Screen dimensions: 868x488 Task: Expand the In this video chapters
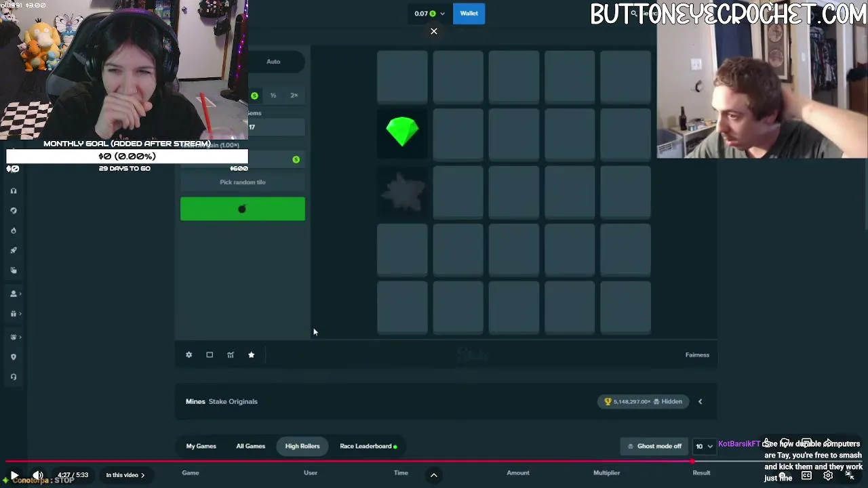click(x=125, y=476)
